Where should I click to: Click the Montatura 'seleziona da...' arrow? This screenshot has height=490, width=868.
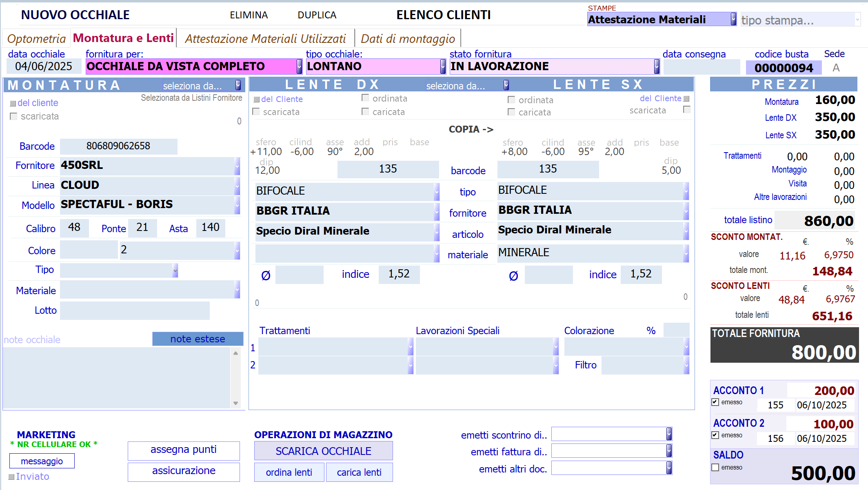point(238,85)
